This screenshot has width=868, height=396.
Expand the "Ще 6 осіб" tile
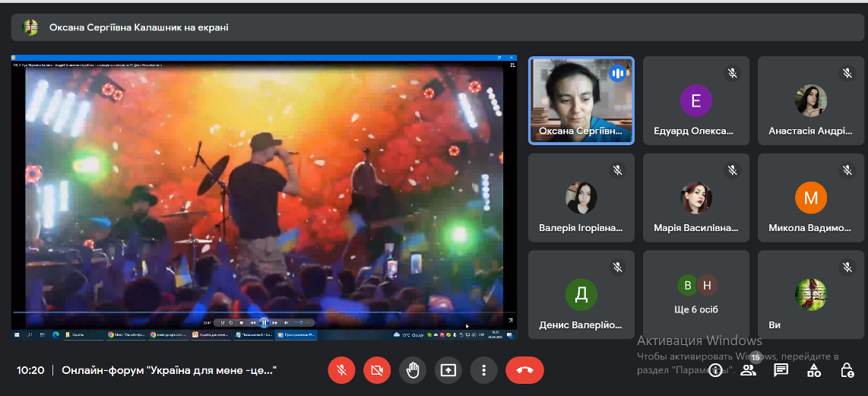(696, 295)
